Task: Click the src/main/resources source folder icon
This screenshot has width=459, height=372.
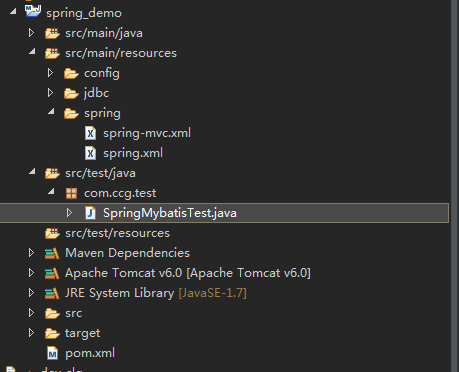Action: pos(52,53)
